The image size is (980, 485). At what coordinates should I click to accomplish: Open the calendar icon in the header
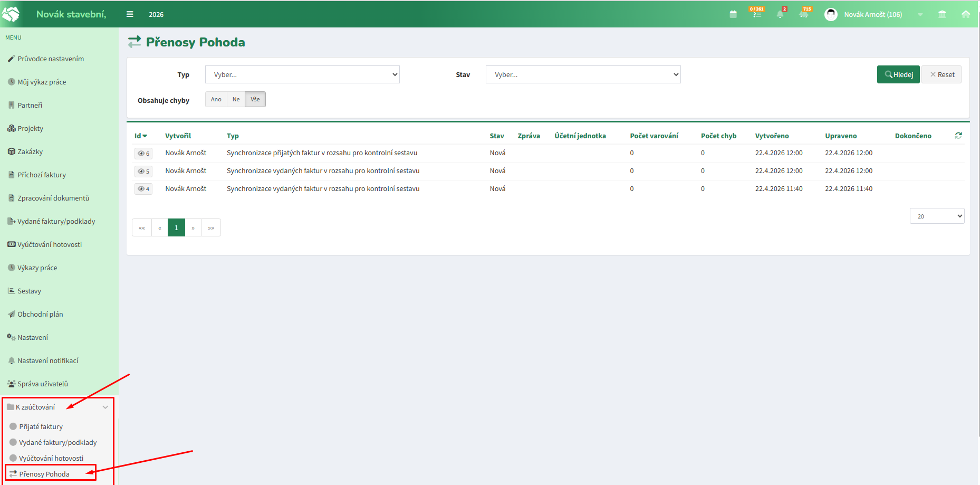(x=733, y=14)
